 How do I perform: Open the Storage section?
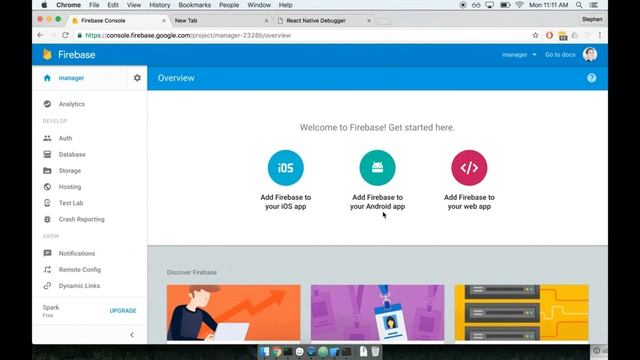pyautogui.click(x=70, y=171)
